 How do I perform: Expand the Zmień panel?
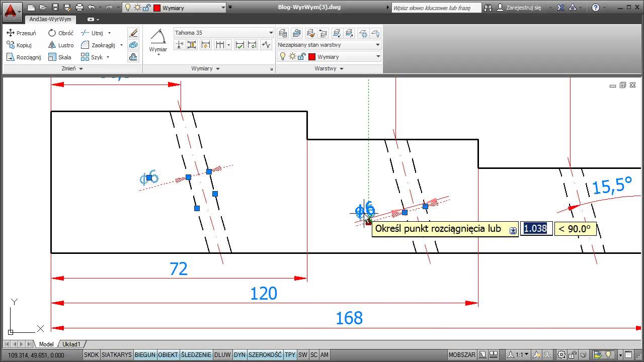(x=72, y=68)
